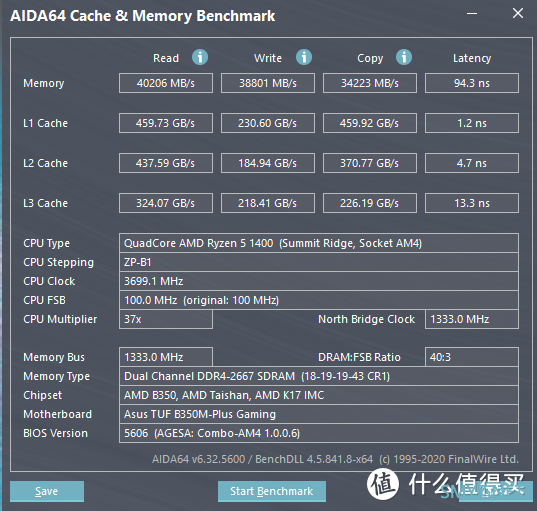Select Memory read value 40206 MB/s
The image size is (537, 511).
(166, 83)
